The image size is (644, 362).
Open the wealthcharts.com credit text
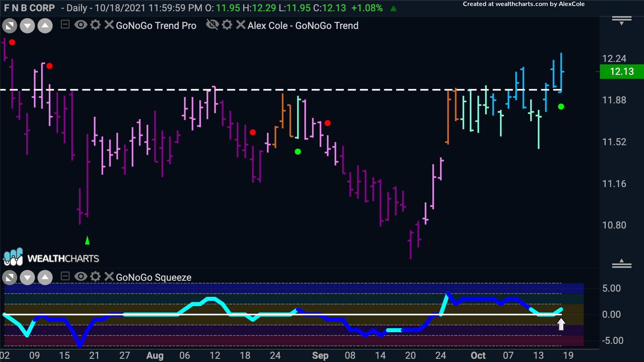524,4
